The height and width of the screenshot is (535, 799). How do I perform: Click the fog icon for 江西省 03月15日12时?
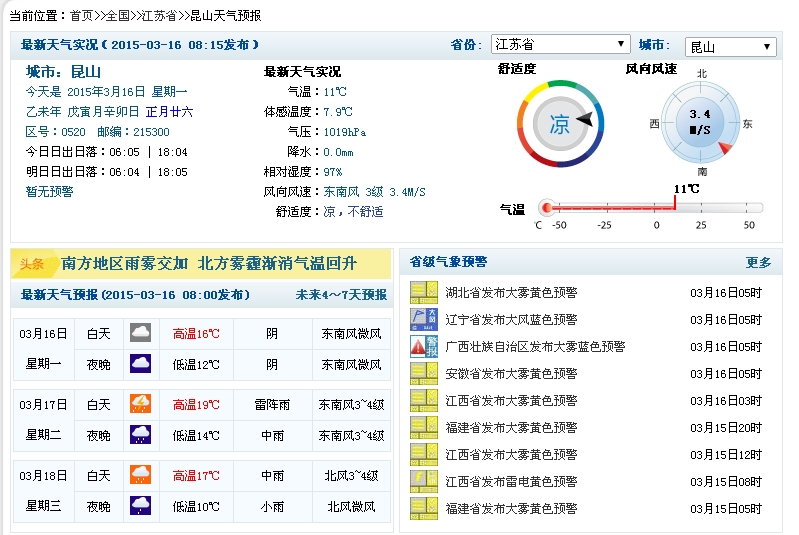pyautogui.click(x=424, y=454)
